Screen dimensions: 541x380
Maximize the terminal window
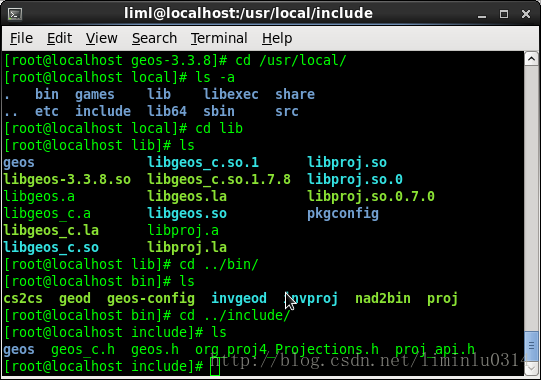tap(504, 14)
